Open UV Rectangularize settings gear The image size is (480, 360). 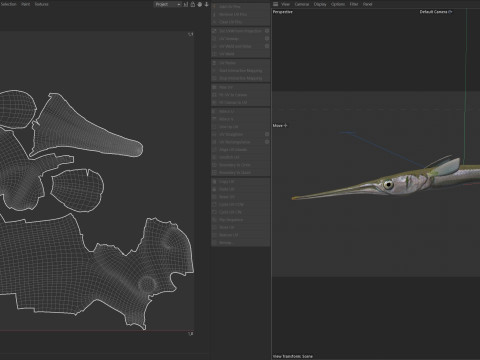click(x=267, y=142)
